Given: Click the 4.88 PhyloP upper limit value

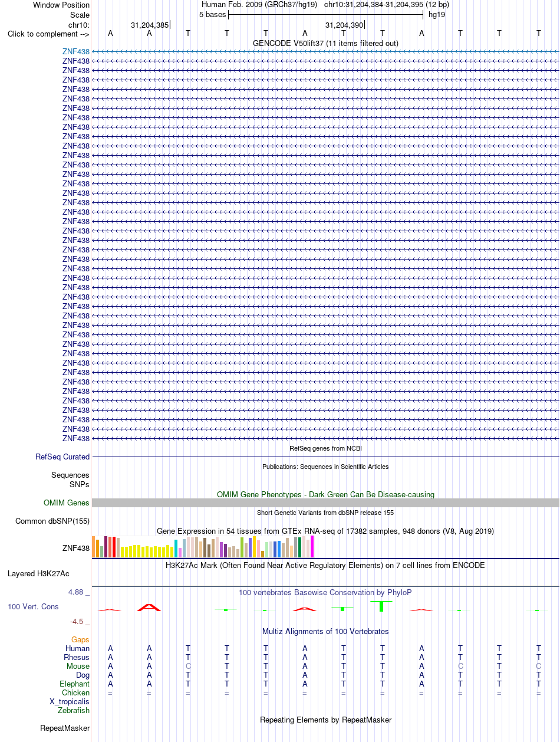Looking at the screenshot, I should click(78, 592).
